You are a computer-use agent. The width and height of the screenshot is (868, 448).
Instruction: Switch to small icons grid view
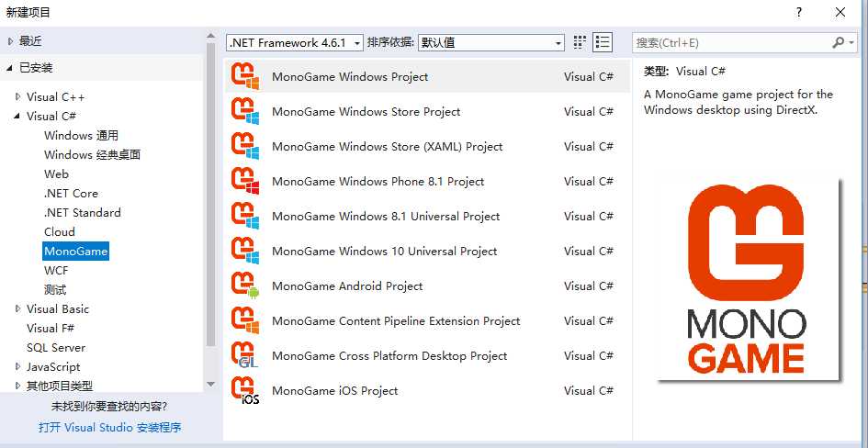[x=579, y=42]
